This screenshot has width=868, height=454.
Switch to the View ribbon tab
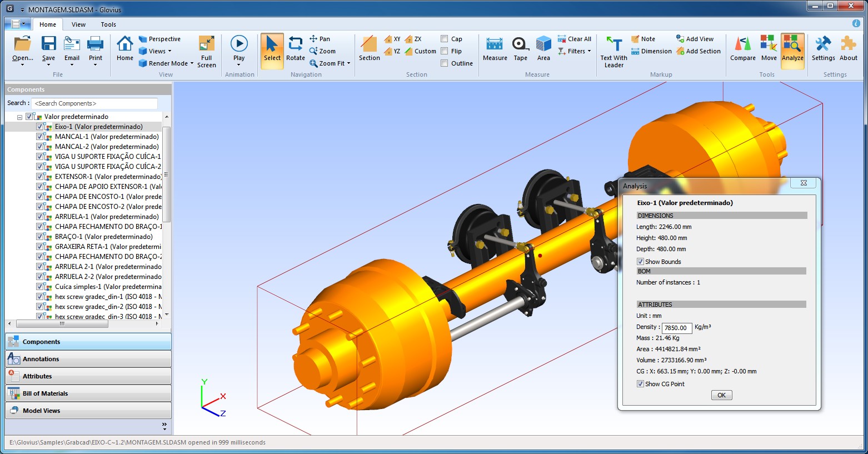click(79, 24)
